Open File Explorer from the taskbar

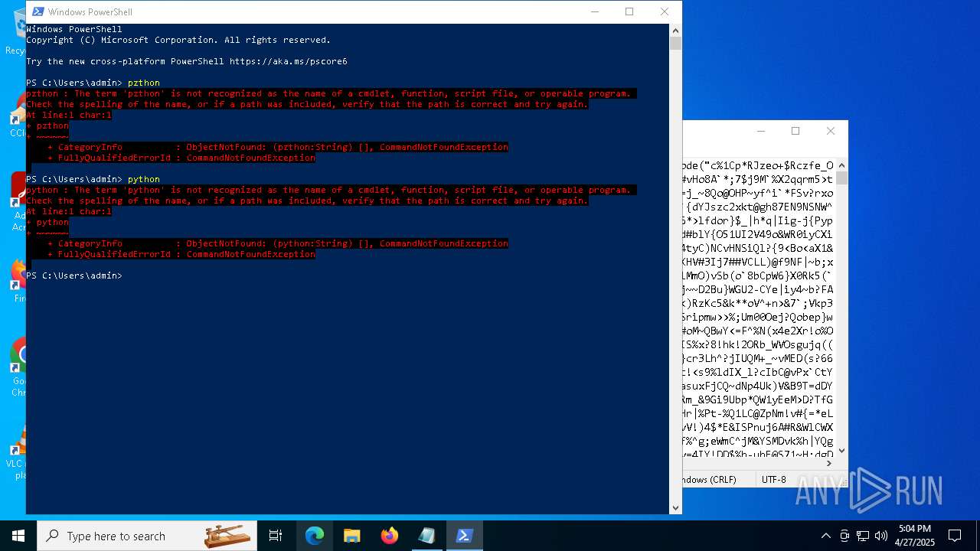pos(351,536)
